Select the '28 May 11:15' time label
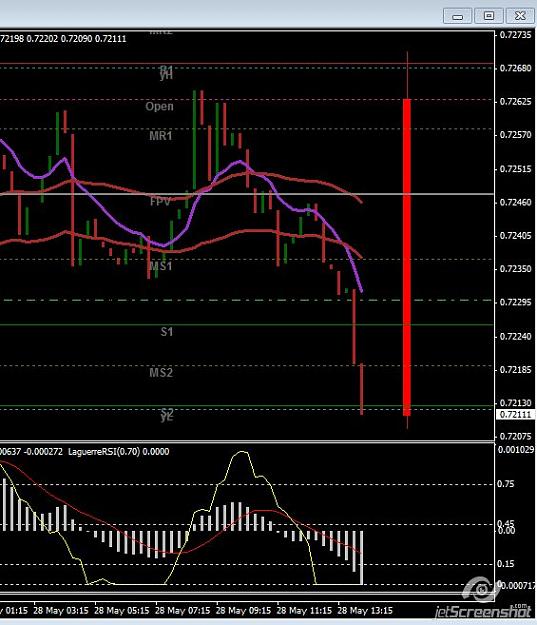The image size is (537, 625). coord(304,611)
